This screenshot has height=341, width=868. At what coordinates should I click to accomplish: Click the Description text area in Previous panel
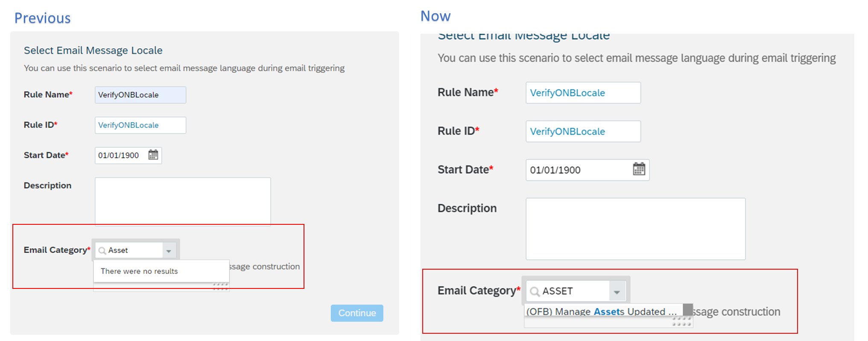click(x=183, y=201)
